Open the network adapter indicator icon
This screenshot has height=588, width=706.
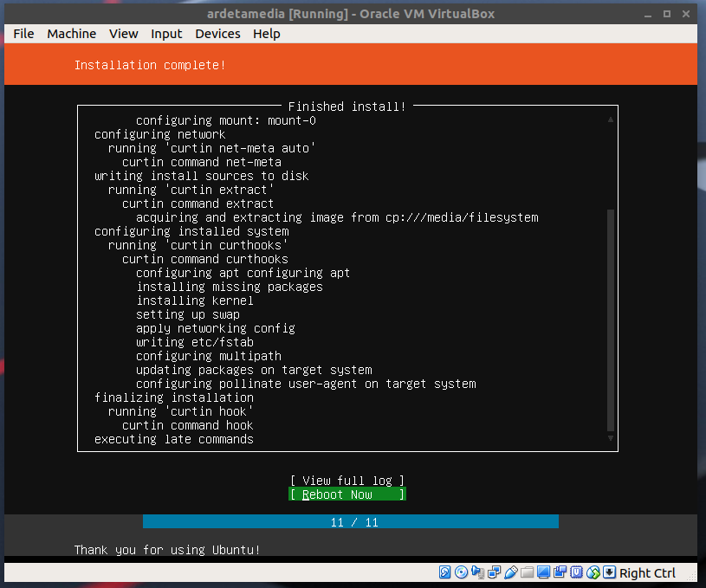[494, 572]
